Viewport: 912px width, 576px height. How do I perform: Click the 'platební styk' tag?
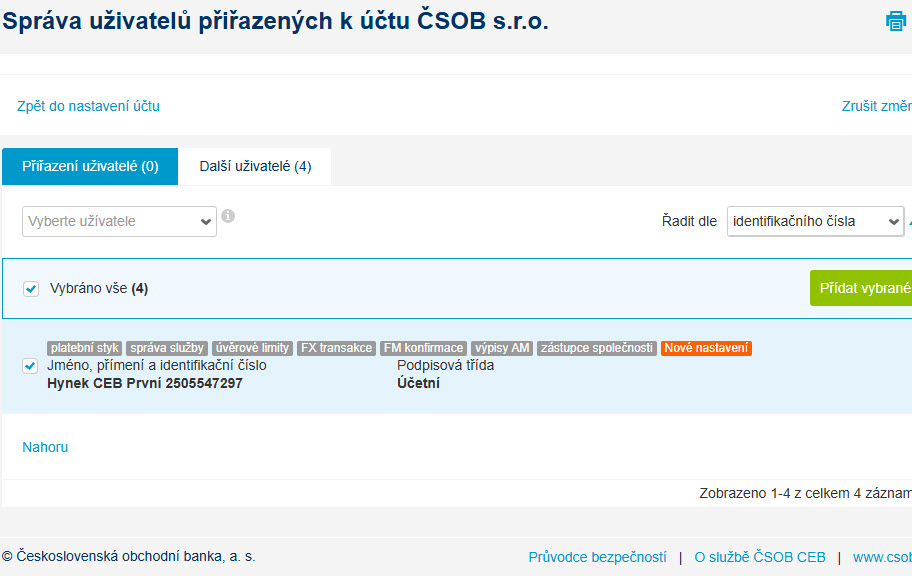[x=84, y=348]
